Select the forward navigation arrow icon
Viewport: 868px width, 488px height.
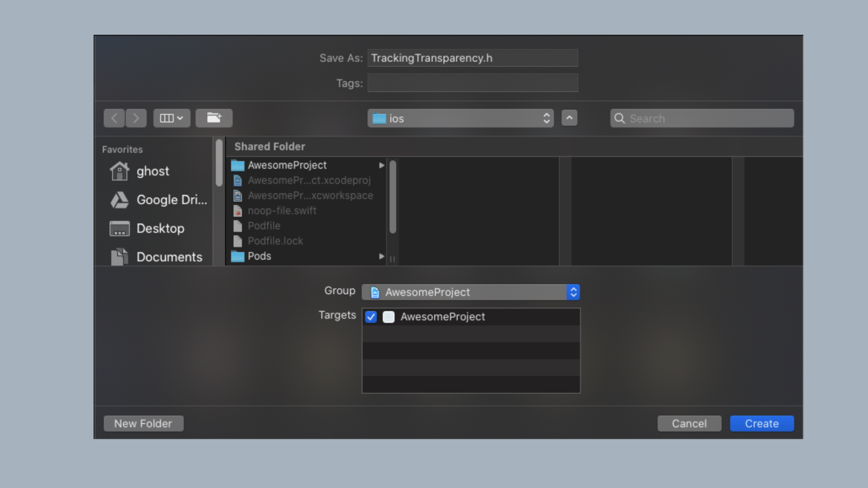(136, 118)
